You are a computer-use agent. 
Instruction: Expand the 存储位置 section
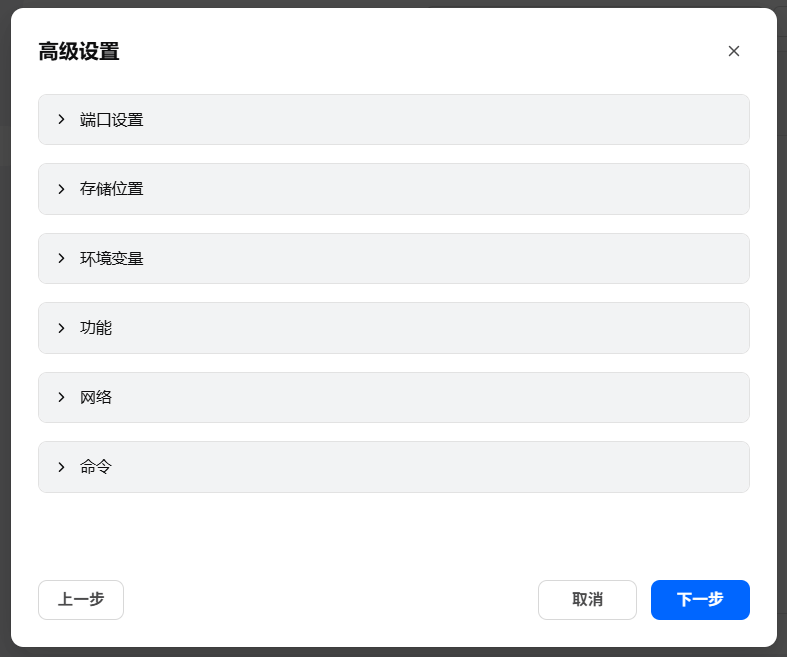pos(393,189)
